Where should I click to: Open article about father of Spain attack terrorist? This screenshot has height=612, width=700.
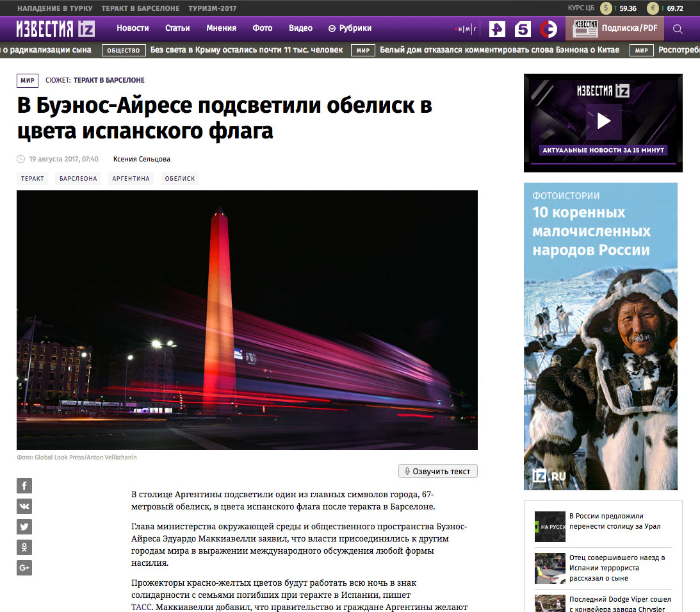click(617, 568)
